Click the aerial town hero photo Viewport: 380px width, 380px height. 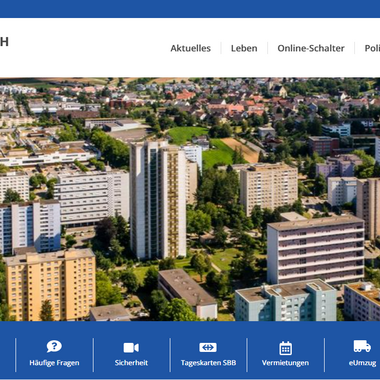coord(190,199)
